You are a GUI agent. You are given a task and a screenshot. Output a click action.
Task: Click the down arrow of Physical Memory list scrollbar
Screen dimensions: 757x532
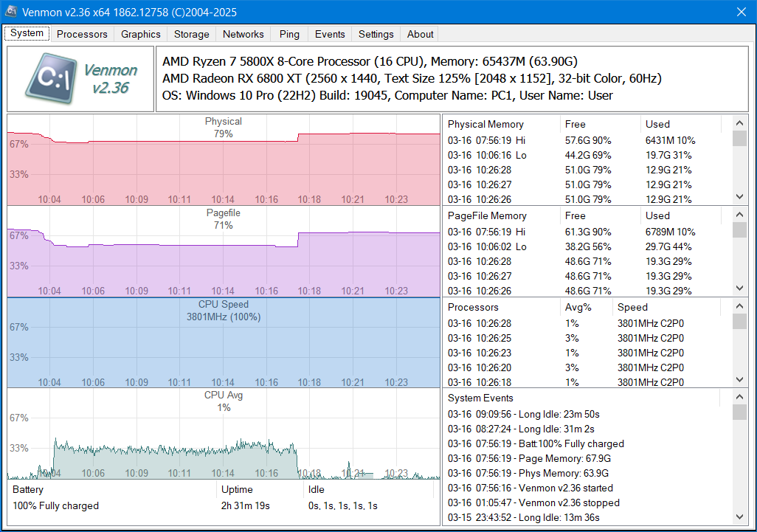tap(739, 196)
